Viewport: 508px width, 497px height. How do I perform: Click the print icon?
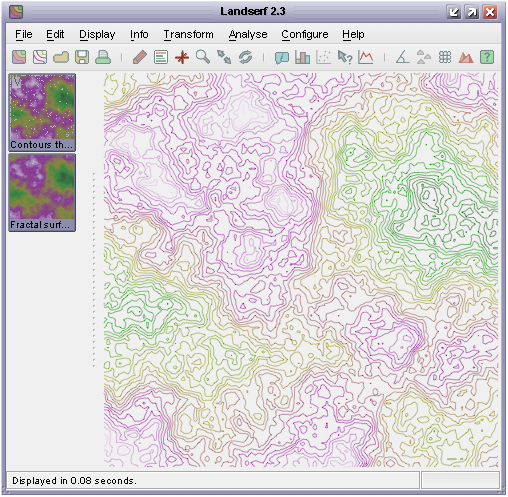coord(103,57)
